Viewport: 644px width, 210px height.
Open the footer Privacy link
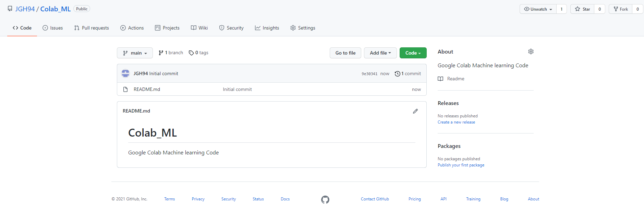pyautogui.click(x=198, y=199)
